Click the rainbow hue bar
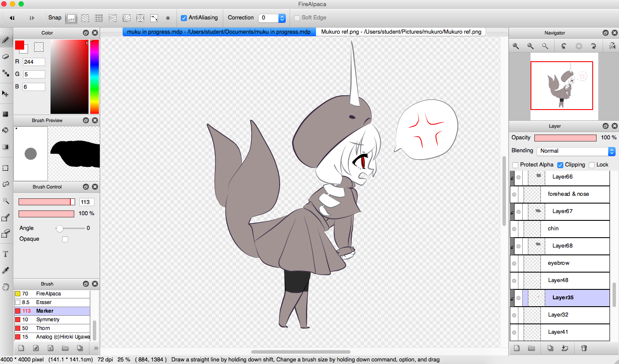The height and width of the screenshot is (364, 619). [x=95, y=77]
